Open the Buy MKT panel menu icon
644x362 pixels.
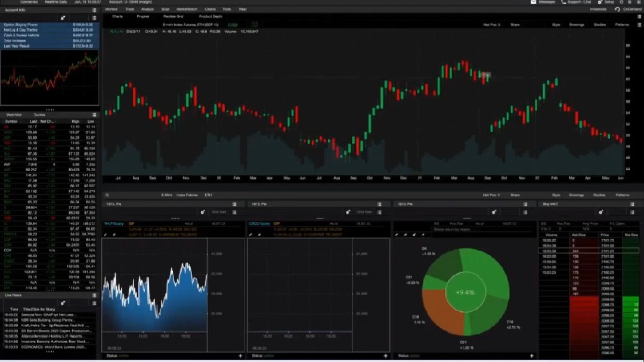632,204
